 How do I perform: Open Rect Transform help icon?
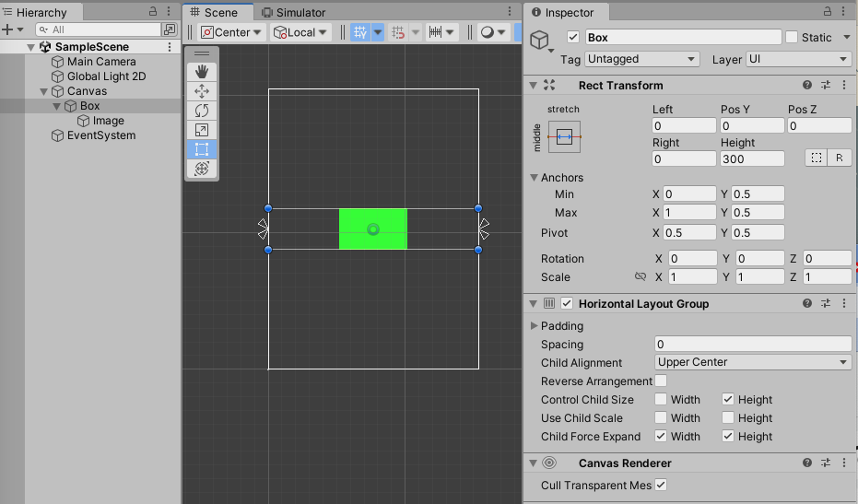click(807, 85)
